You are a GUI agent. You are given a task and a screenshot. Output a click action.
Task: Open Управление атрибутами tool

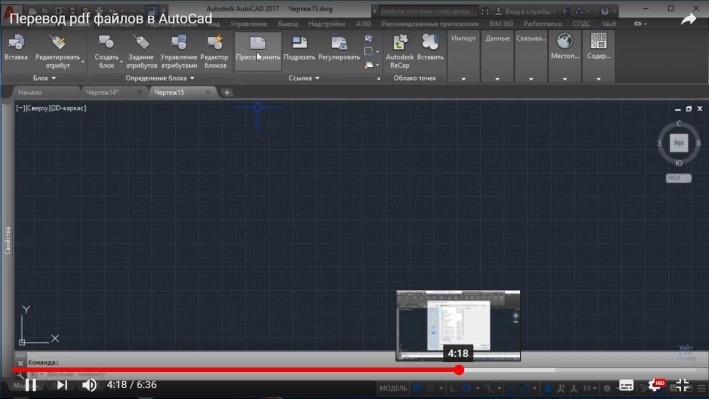pos(179,52)
